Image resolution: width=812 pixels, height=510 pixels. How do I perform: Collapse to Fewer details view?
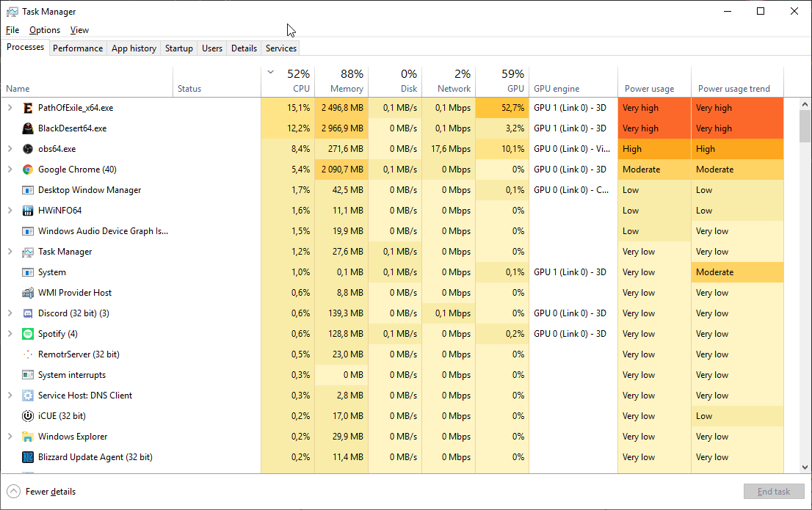42,492
